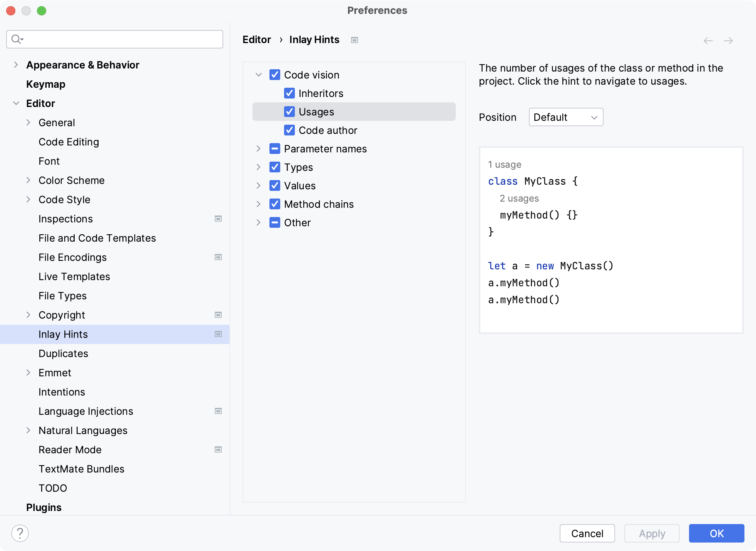Viewport: 756px width, 551px height.
Task: Toggle the Inheritors checkbox off
Action: coord(289,93)
